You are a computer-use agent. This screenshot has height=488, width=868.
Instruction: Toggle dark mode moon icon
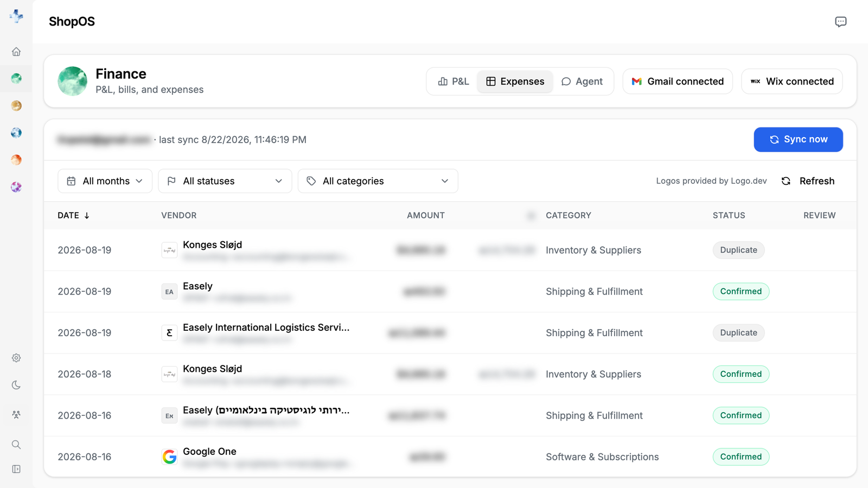click(x=16, y=385)
